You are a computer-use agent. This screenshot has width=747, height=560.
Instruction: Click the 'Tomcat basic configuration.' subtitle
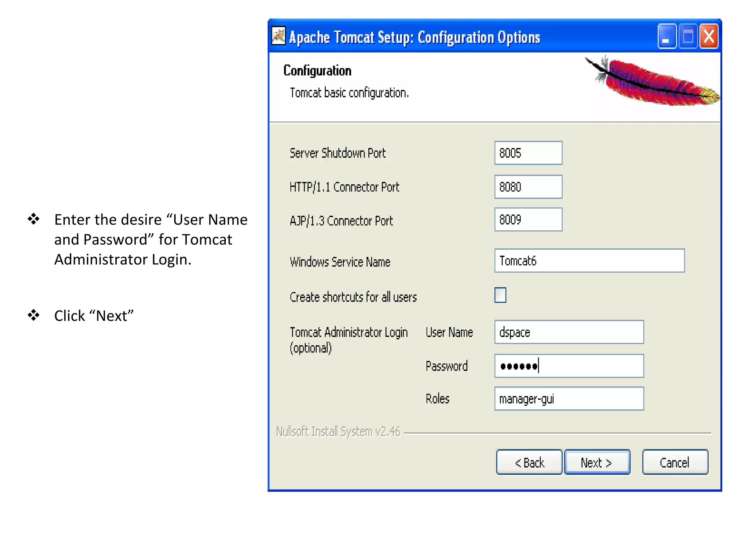(349, 93)
